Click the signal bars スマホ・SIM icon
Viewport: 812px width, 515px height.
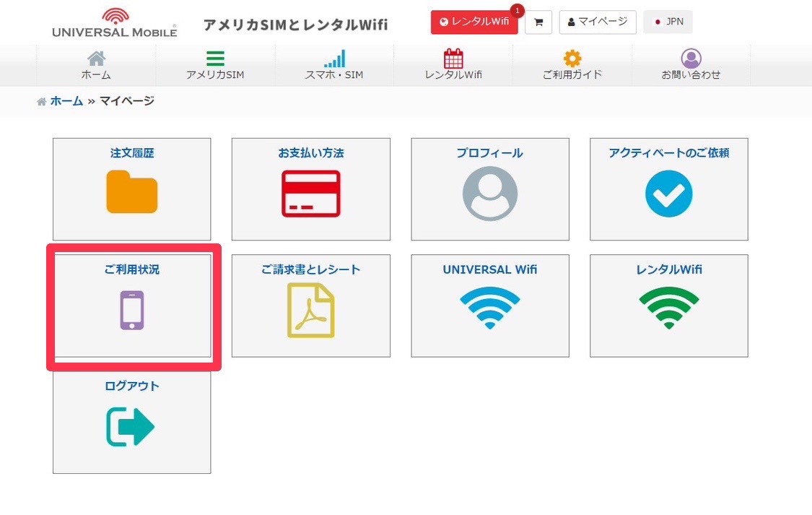click(334, 59)
